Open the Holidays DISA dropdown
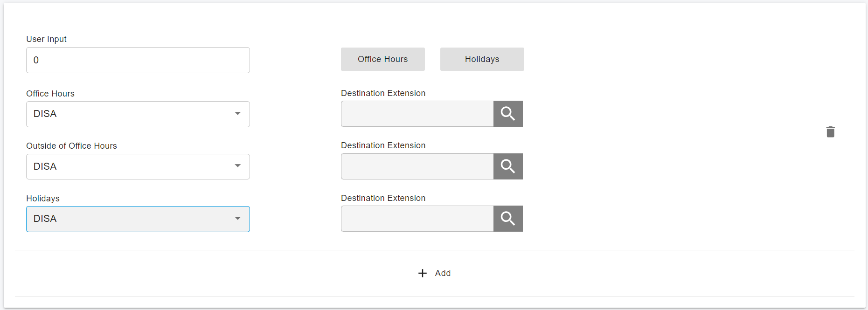This screenshot has height=310, width=868. (131, 219)
